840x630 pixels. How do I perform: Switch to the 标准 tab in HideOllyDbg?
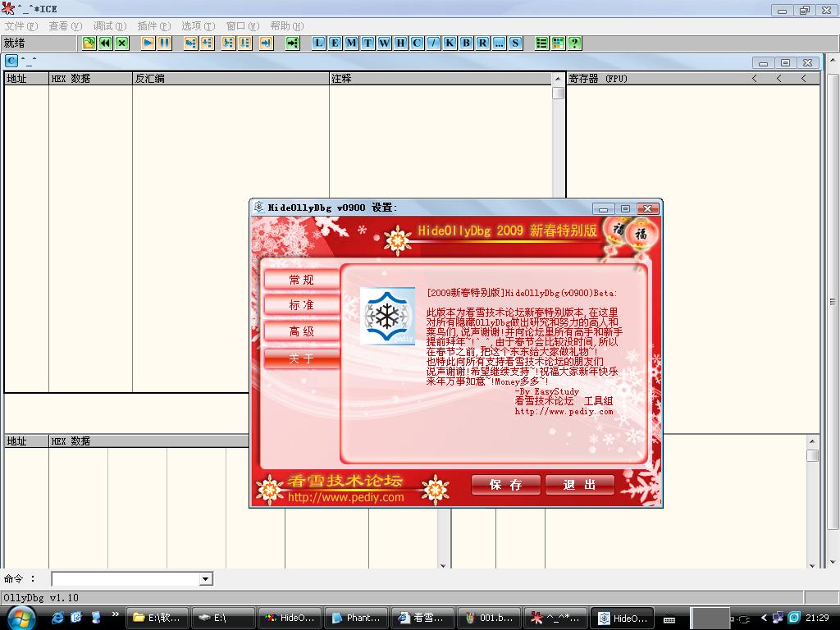(302, 305)
